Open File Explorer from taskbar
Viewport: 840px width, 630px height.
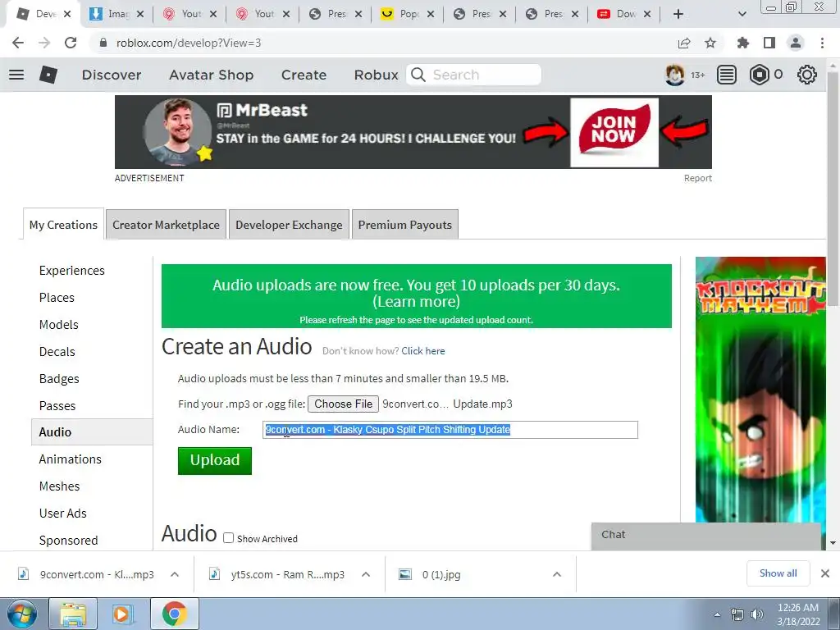click(x=73, y=614)
